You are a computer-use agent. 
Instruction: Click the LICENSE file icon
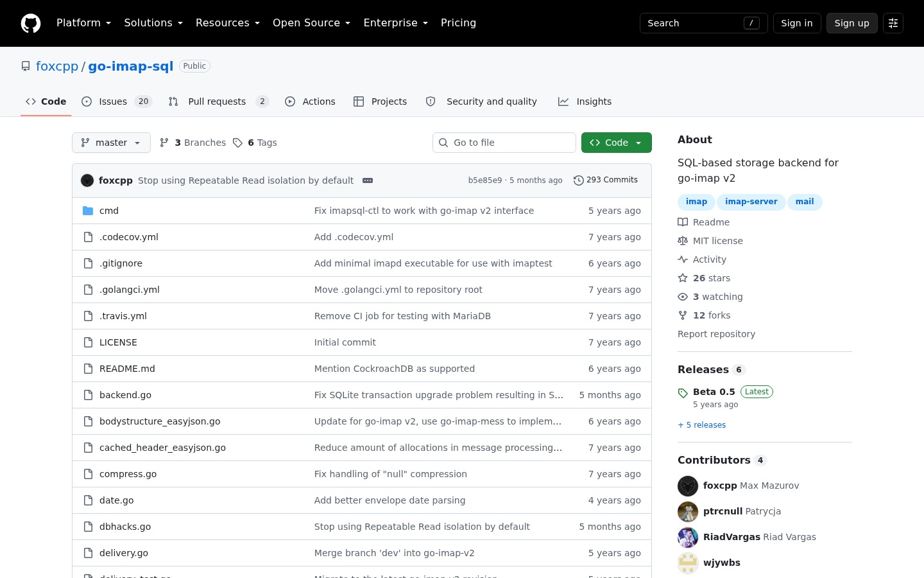[x=88, y=342]
